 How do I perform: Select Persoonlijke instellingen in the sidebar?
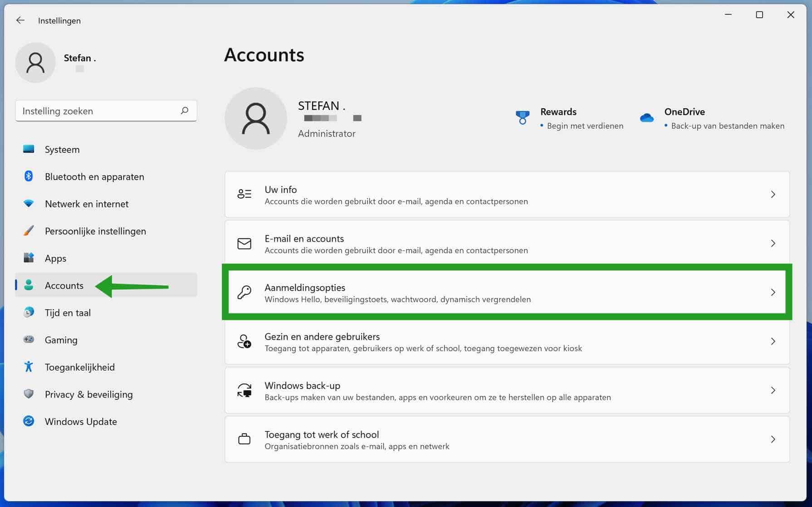coord(95,231)
